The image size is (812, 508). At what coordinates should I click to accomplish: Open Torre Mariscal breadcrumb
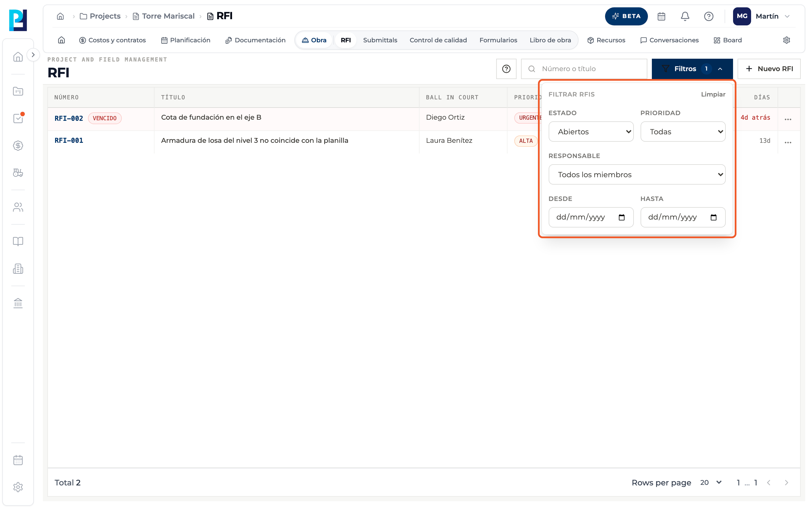164,16
